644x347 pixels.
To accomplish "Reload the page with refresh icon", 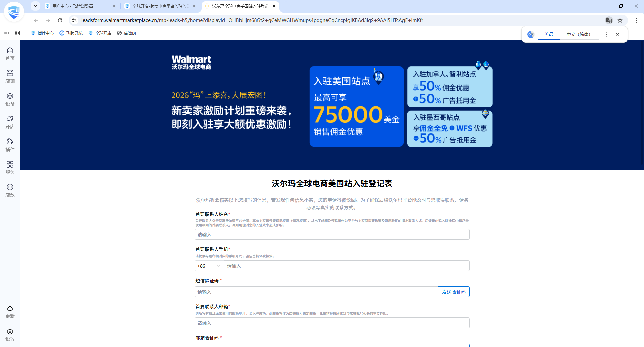I will coord(60,20).
